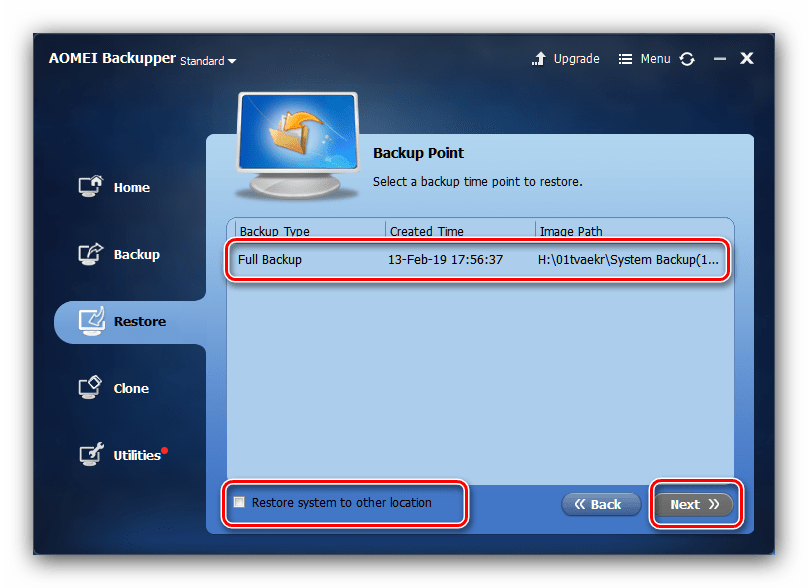Click the Restore sidebar icon
This screenshot has height=588, width=808.
coord(91,321)
